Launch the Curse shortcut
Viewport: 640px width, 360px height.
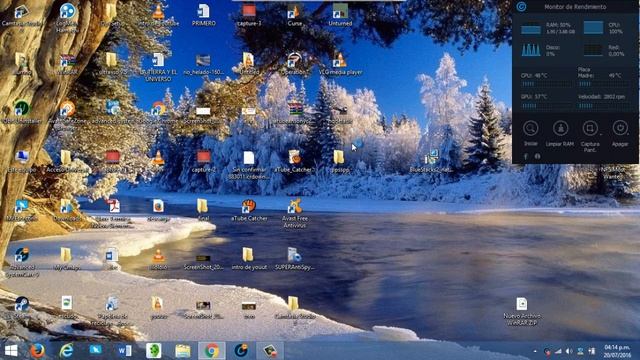(x=294, y=15)
